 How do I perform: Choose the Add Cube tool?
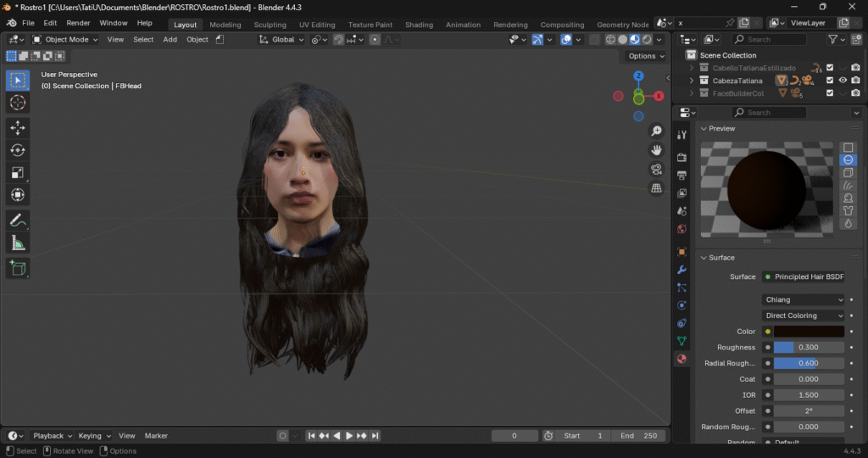tap(17, 269)
